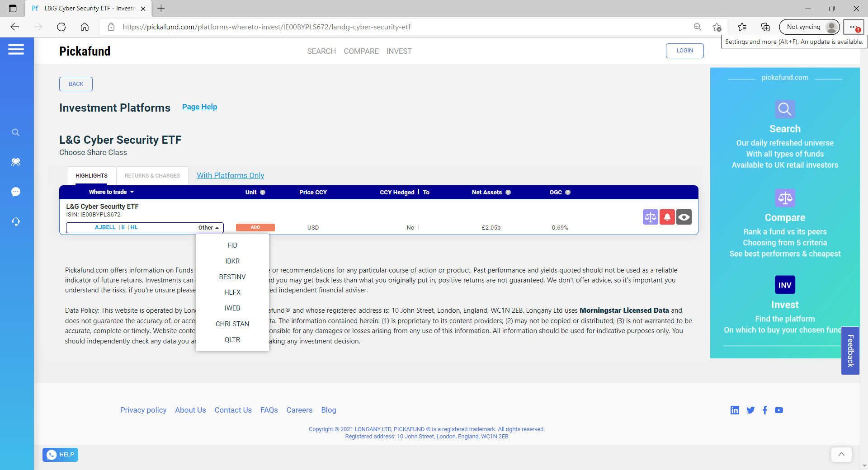868x470 pixels.
Task: Click the II platform link
Action: point(123,227)
